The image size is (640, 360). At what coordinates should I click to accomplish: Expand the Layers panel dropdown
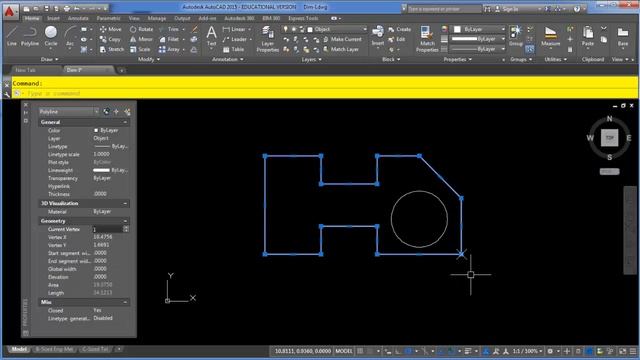311,59
